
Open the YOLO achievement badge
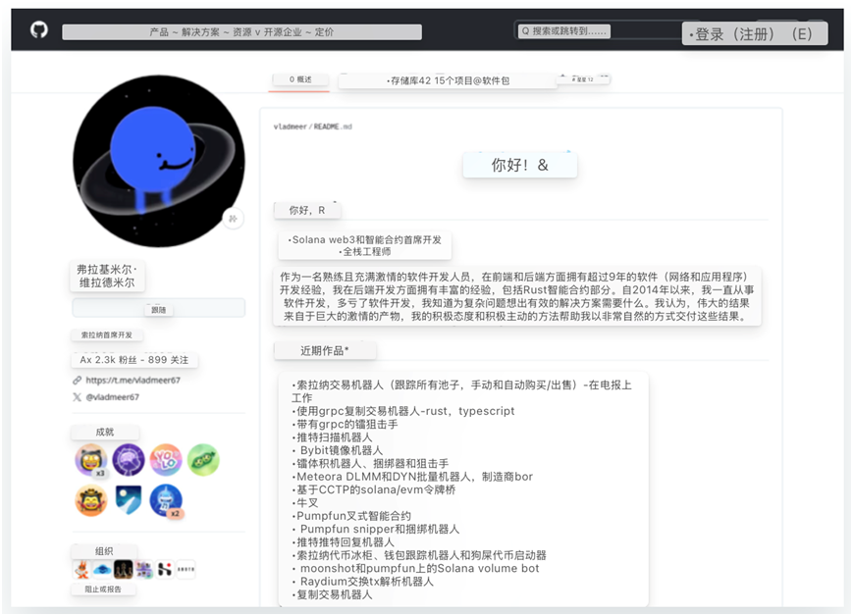click(166, 460)
